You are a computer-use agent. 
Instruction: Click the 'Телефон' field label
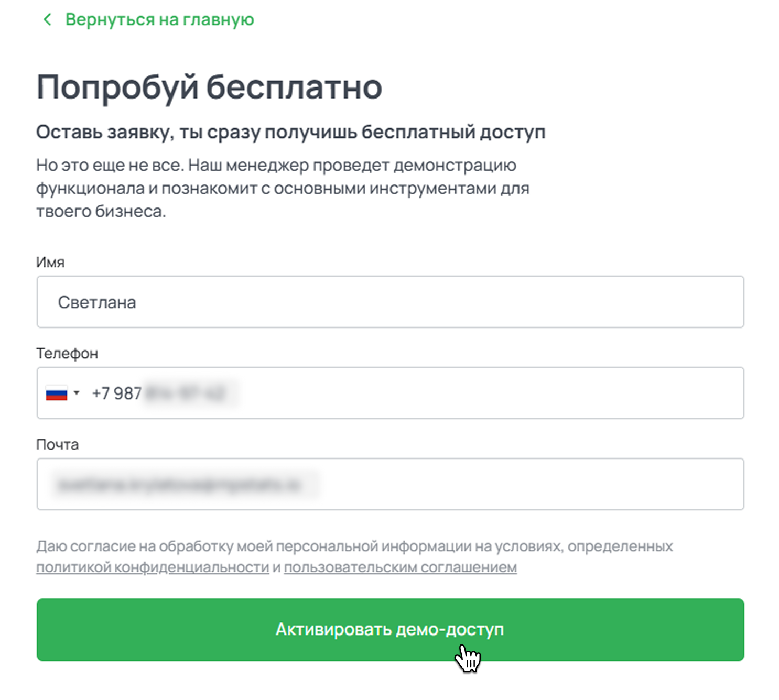click(x=67, y=354)
